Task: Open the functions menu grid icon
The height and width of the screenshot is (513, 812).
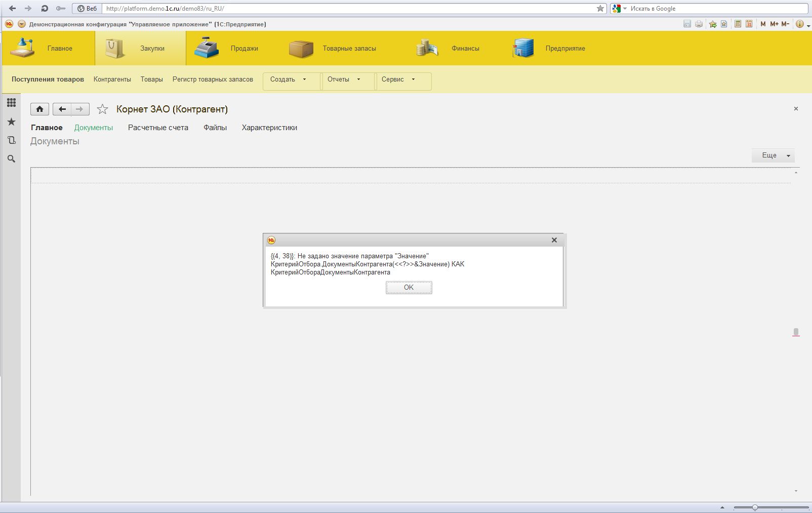Action: point(11,103)
